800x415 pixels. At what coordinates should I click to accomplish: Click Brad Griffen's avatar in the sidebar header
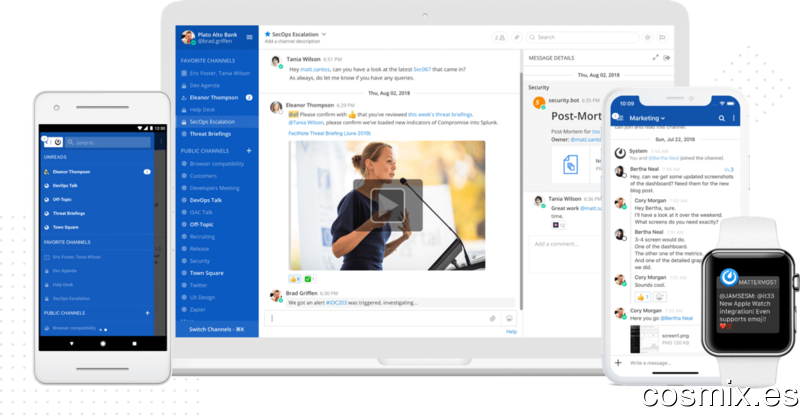click(188, 37)
